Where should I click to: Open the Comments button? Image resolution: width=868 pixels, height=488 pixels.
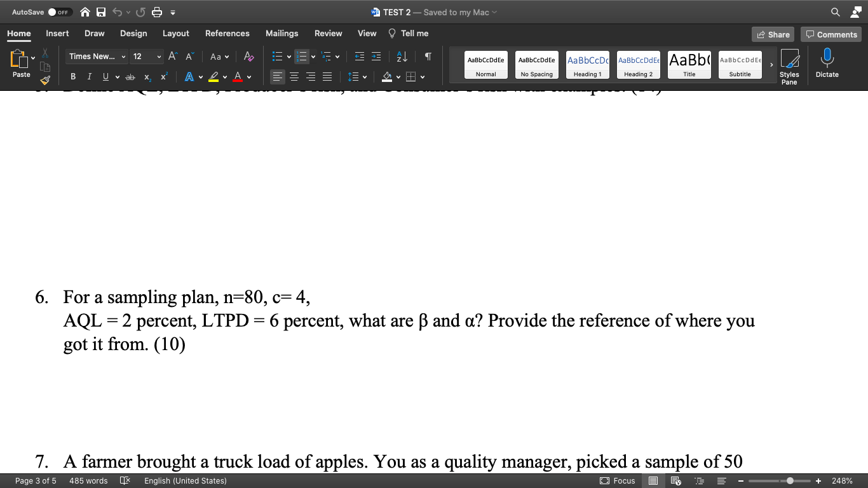point(831,34)
